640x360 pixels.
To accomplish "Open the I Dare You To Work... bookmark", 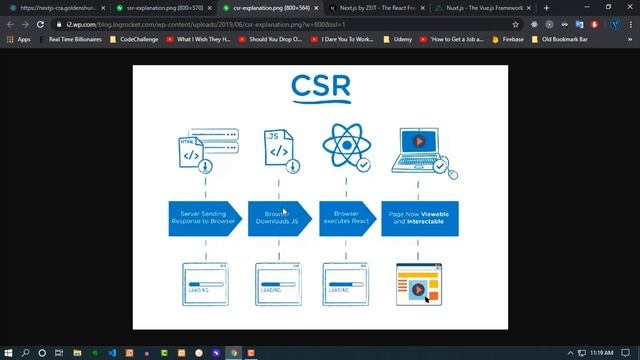I will click(x=342, y=40).
